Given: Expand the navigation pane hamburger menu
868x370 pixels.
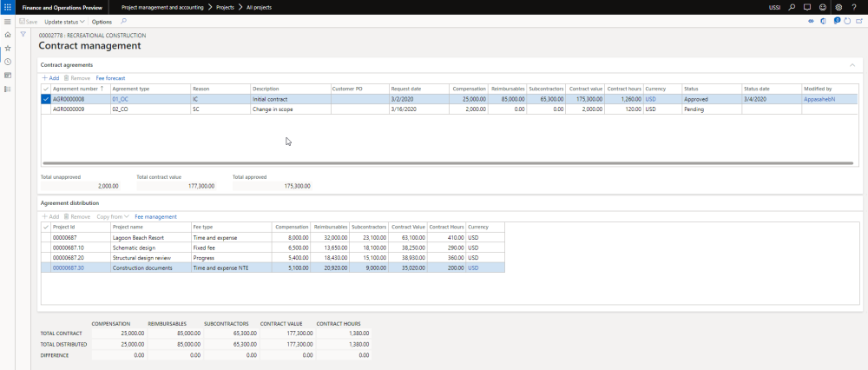Looking at the screenshot, I should [x=8, y=21].
